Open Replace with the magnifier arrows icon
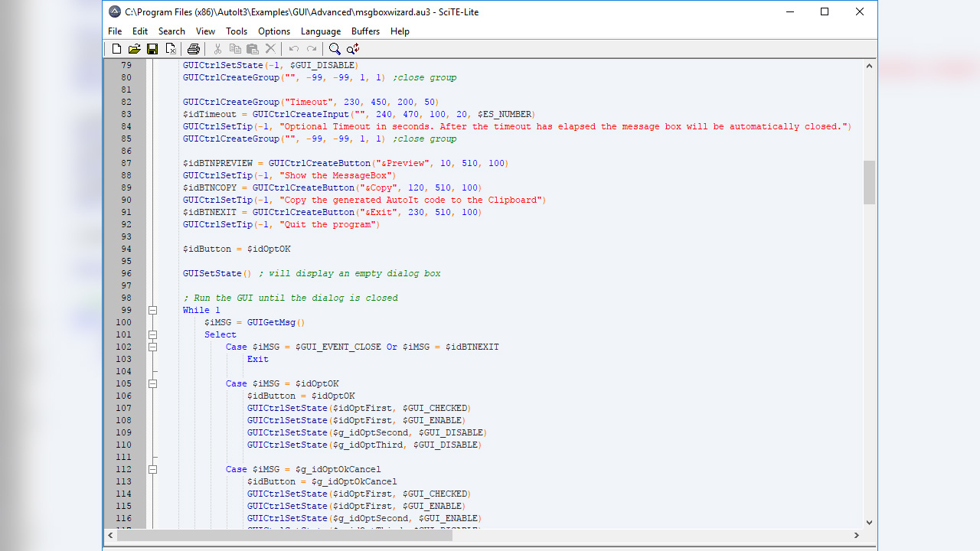This screenshot has height=551, width=980. tap(353, 49)
